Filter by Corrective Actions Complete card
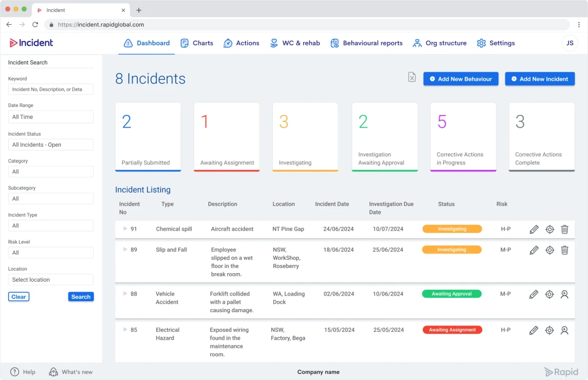588x380 pixels. click(541, 137)
